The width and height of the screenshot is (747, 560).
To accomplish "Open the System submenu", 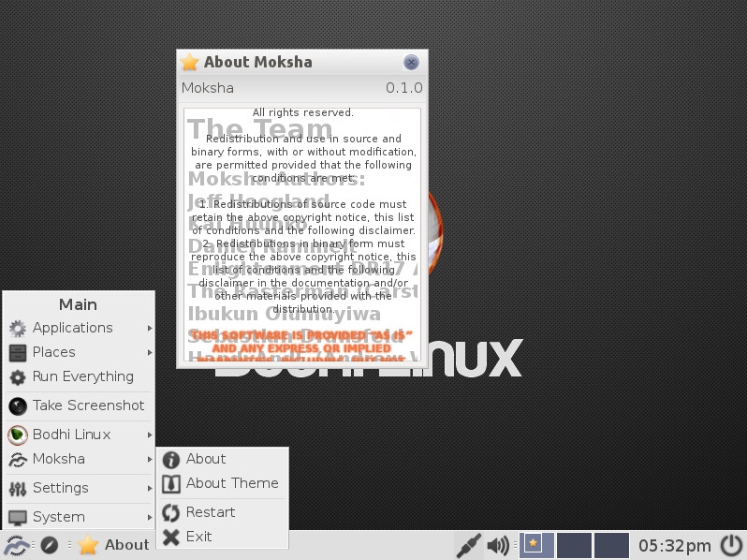I will click(79, 517).
